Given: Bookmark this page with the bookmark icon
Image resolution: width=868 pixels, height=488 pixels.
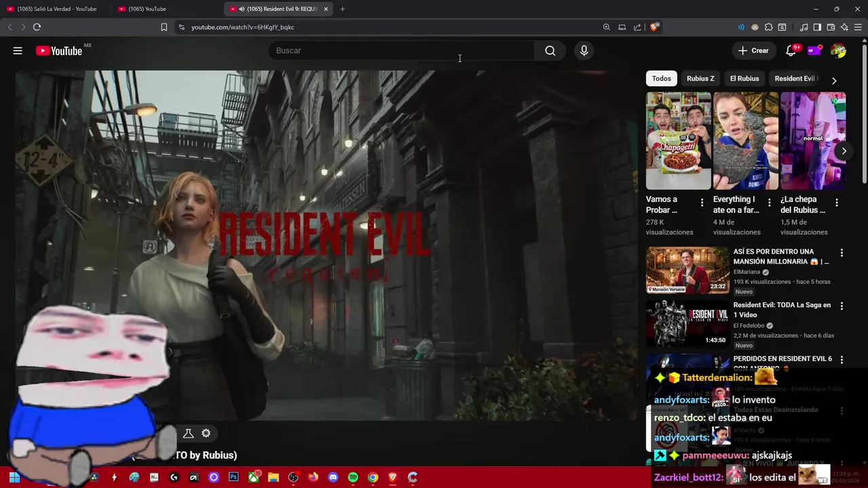Looking at the screenshot, I should (x=164, y=27).
